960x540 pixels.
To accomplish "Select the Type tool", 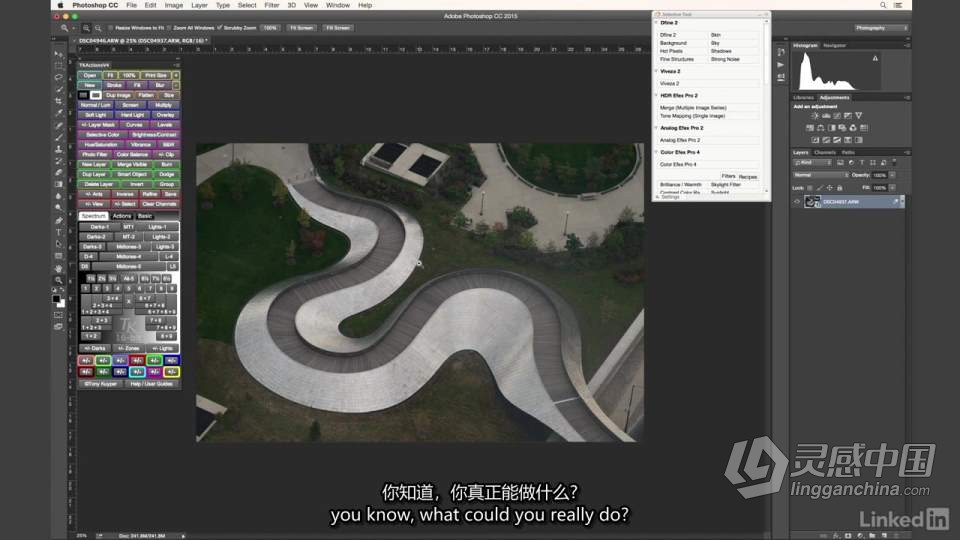I will point(59,232).
